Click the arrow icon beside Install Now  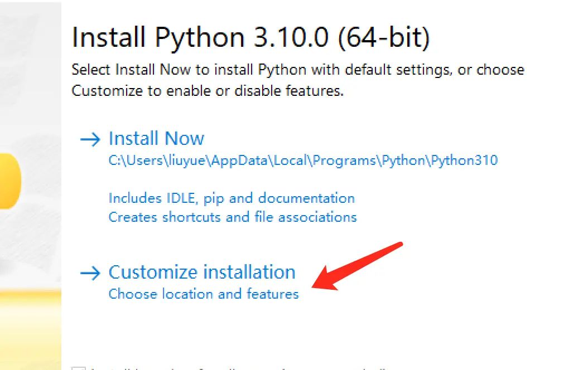90,139
